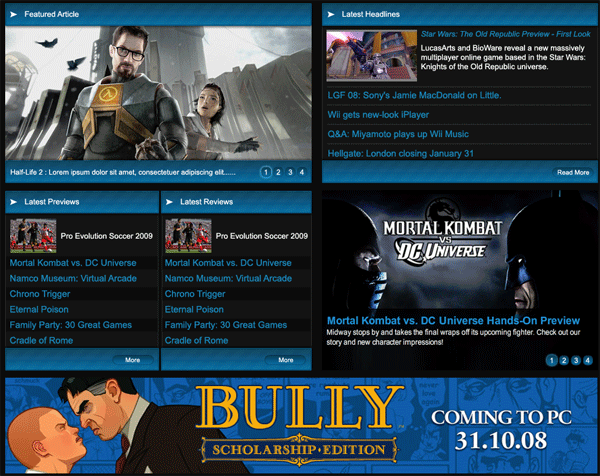Screen dimensions: 600x476
Task: Click More button under Latest Reviews
Action: [285, 360]
